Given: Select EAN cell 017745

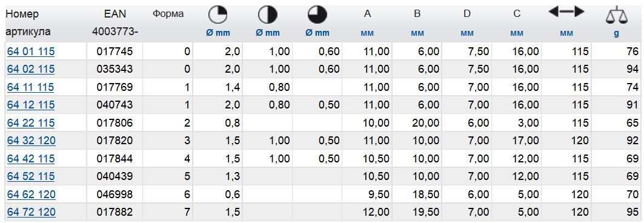Looking at the screenshot, I should pyautogui.click(x=115, y=52).
